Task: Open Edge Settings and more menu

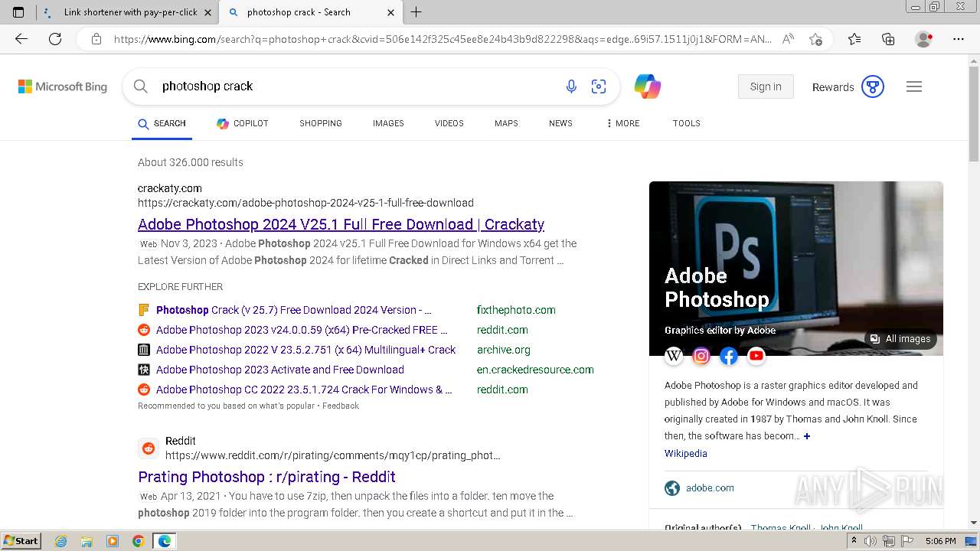Action: (959, 39)
